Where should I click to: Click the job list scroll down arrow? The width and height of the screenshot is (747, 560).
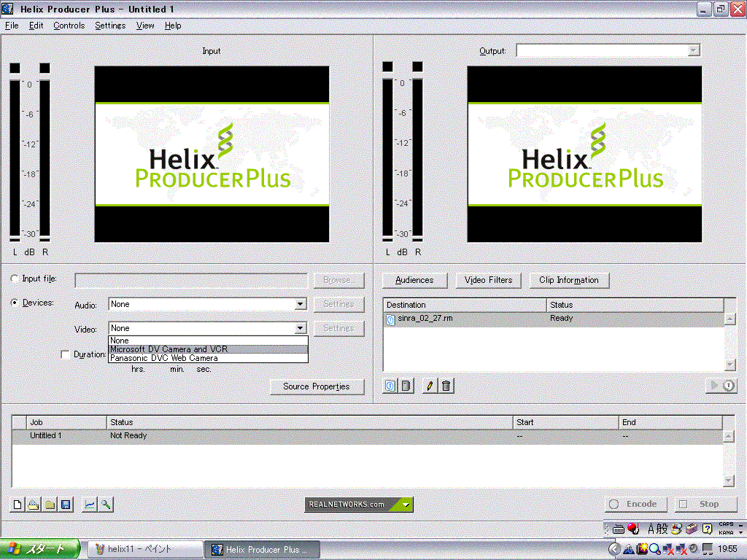pyautogui.click(x=729, y=481)
